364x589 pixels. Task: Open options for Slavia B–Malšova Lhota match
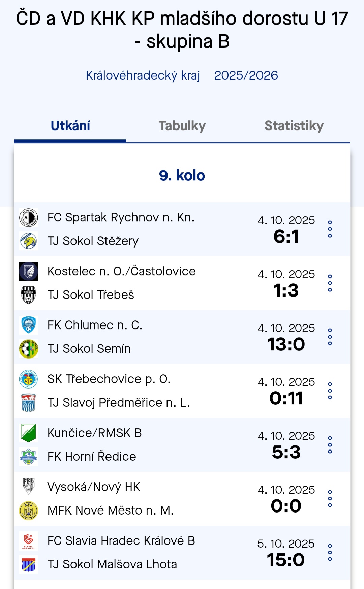pos(330,553)
